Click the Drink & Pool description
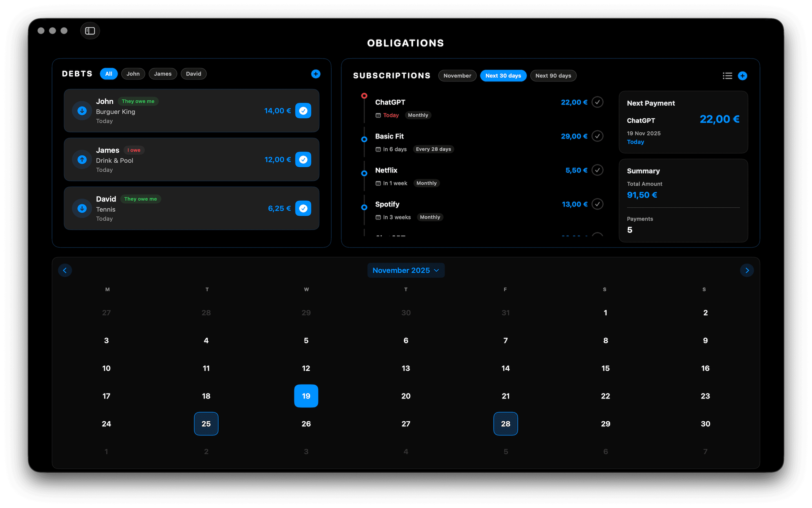 [114, 161]
